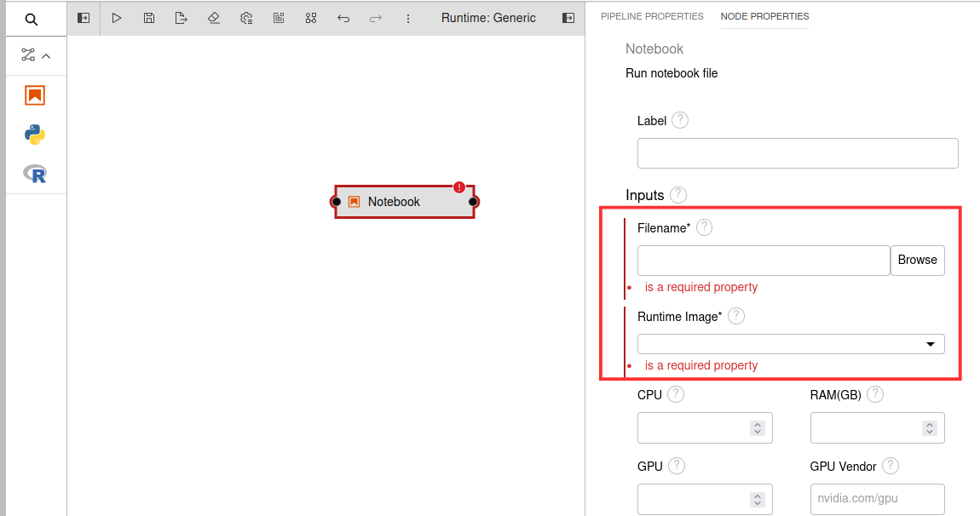Switch to the Pipeline Properties tab
Image resolution: width=980 pixels, height=516 pixels.
(x=652, y=16)
